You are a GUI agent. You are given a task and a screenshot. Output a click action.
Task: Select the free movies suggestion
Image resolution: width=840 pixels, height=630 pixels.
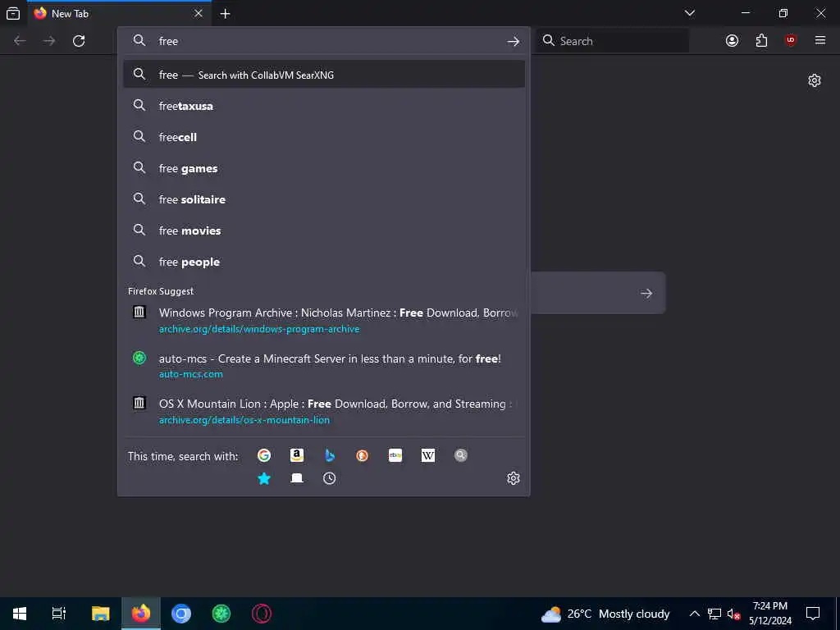point(324,231)
